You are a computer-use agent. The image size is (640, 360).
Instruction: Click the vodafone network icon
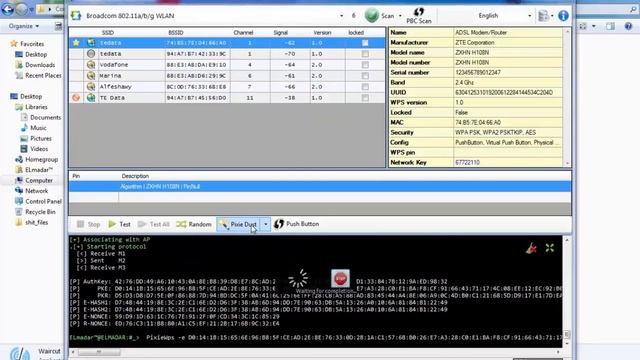pos(91,64)
